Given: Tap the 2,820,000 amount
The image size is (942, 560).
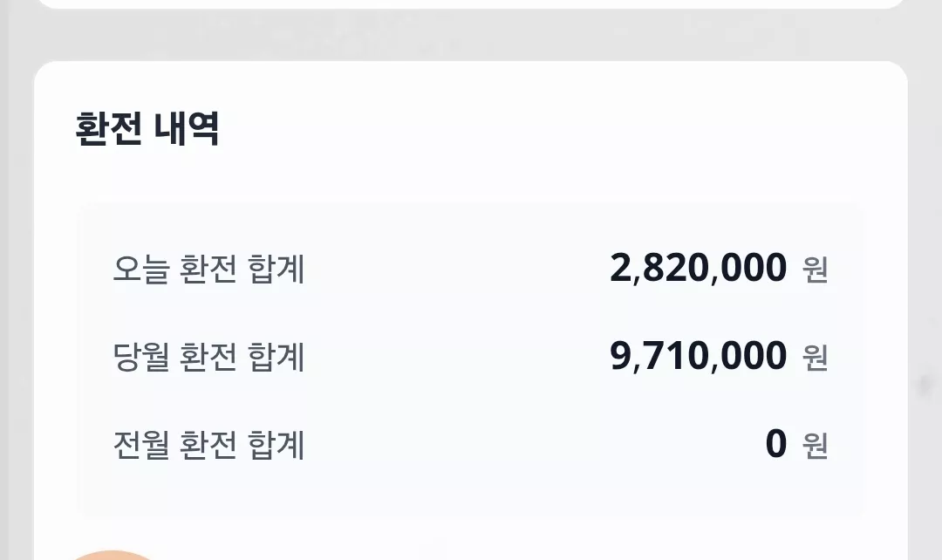Looking at the screenshot, I should tap(698, 268).
